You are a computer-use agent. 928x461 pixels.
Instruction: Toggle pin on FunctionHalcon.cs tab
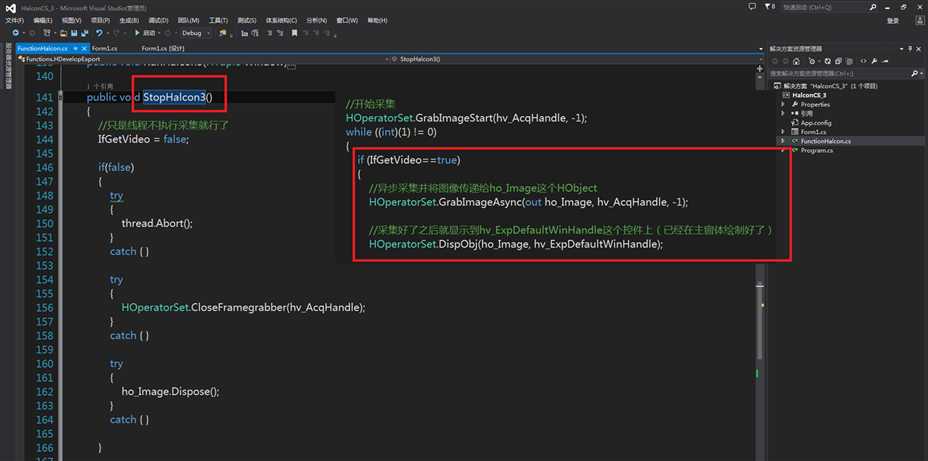76,49
